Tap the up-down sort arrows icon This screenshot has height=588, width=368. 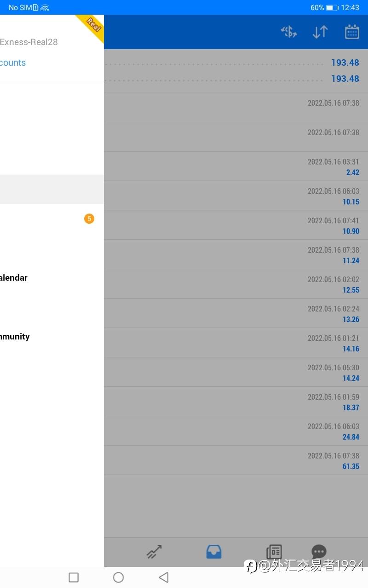(320, 32)
